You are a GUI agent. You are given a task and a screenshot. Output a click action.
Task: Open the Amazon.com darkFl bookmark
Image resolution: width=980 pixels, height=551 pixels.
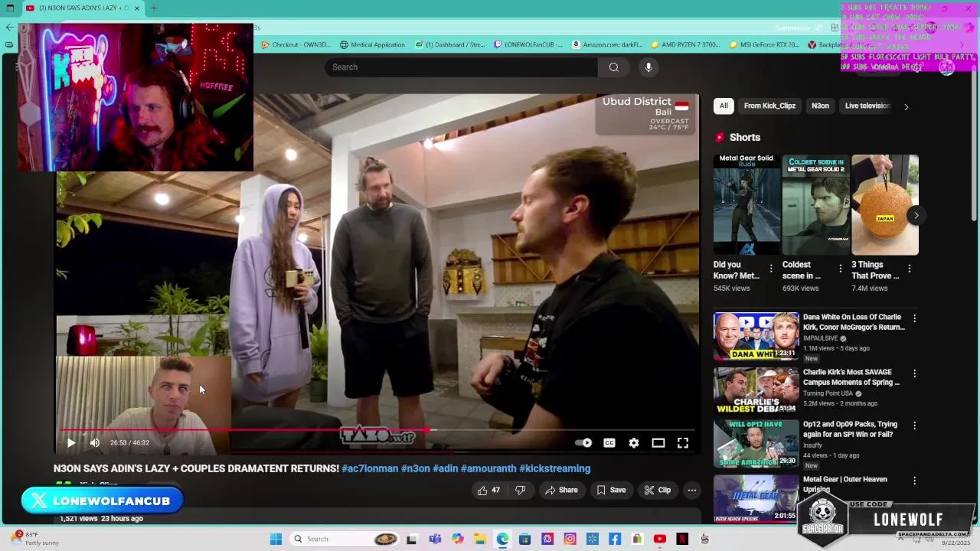[607, 44]
